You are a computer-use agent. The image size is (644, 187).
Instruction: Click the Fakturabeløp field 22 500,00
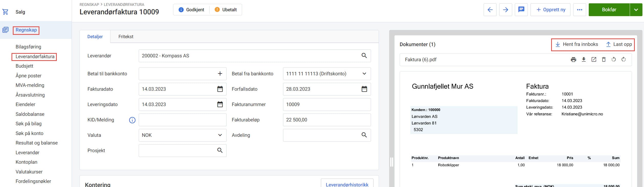click(x=327, y=120)
